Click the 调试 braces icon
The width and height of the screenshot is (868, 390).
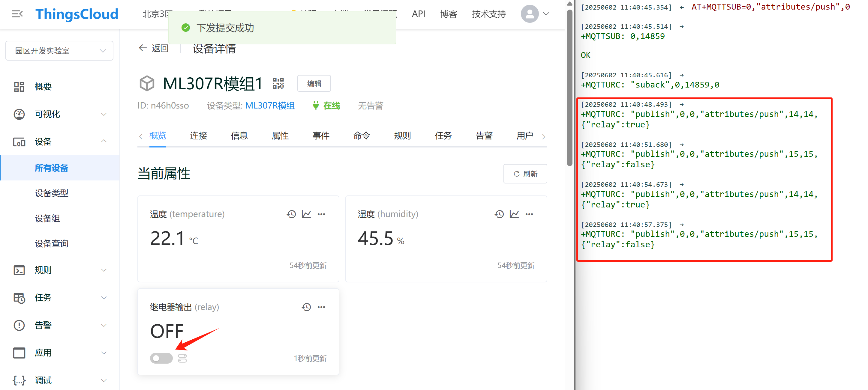coord(19,381)
